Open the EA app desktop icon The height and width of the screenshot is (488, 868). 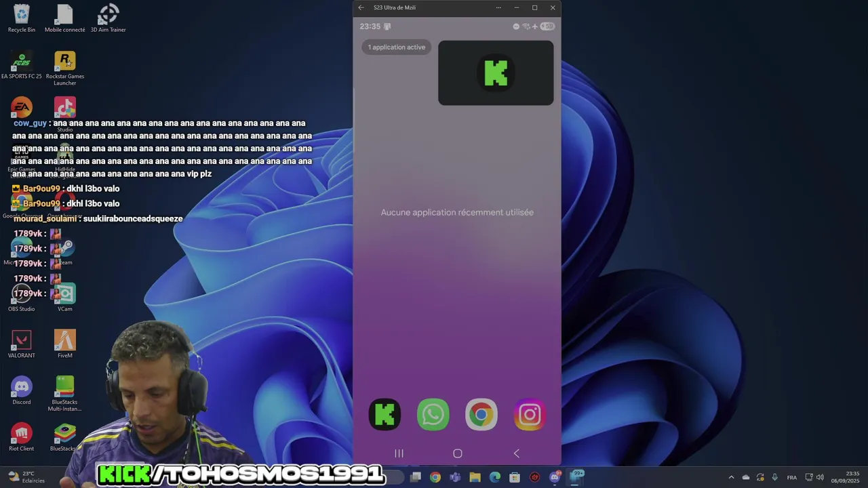[22, 108]
